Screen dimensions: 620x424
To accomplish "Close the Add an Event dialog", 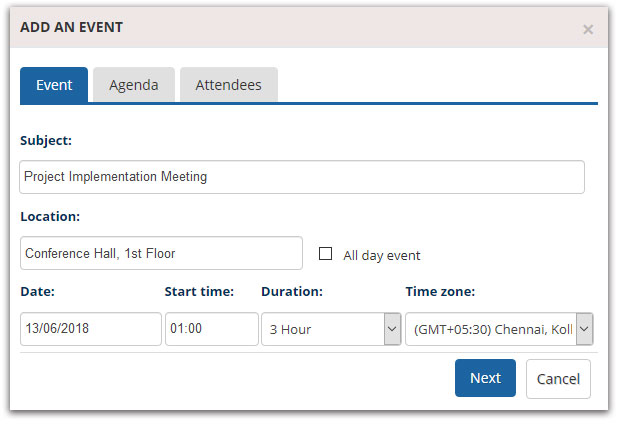I will pyautogui.click(x=588, y=29).
